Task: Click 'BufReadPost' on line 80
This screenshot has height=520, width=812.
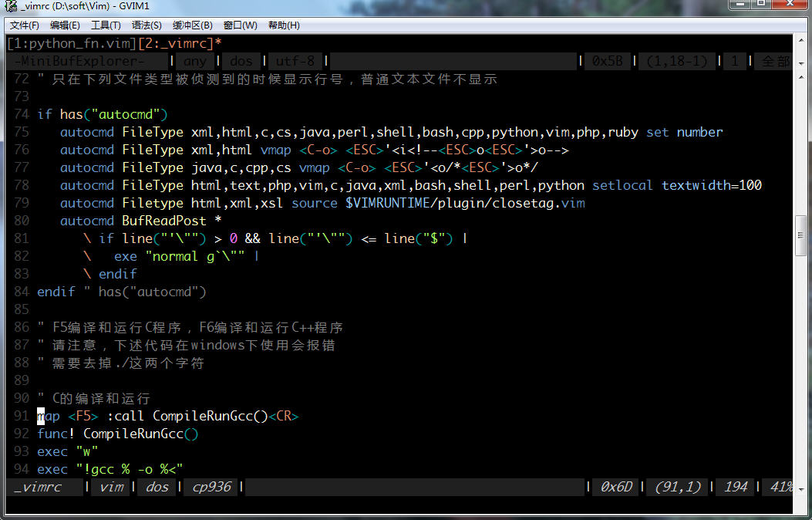Action: [163, 221]
